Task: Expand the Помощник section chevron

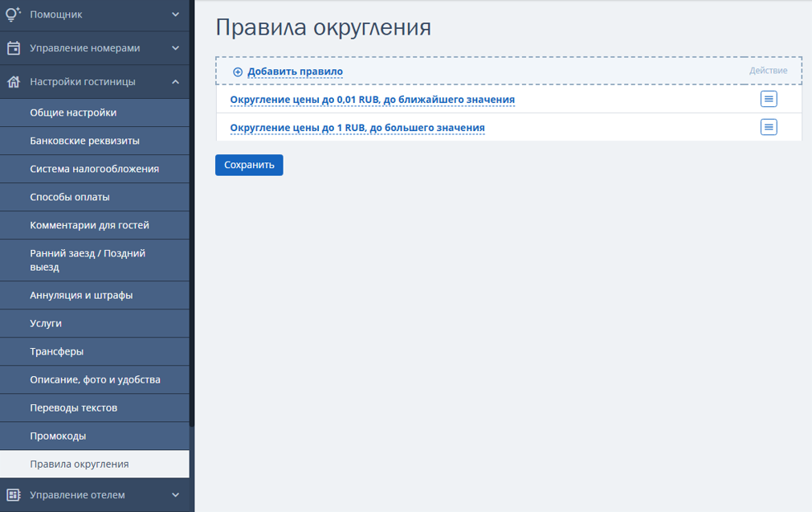Action: point(176,14)
